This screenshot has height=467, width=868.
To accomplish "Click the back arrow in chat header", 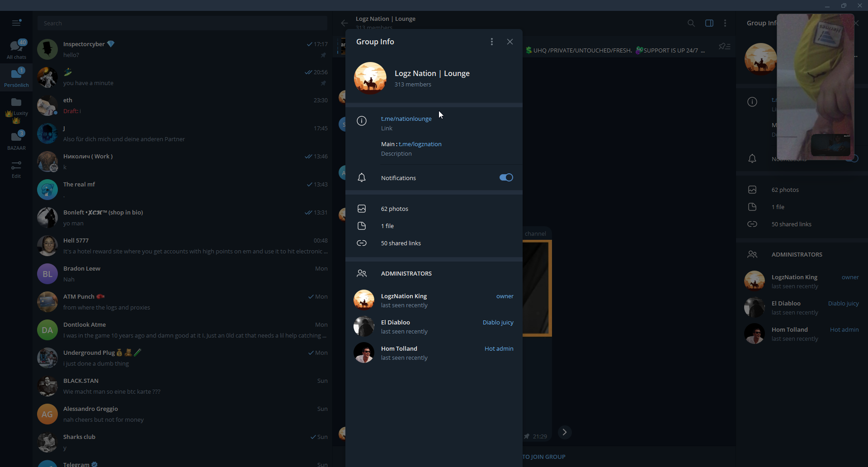I will 344,23.
